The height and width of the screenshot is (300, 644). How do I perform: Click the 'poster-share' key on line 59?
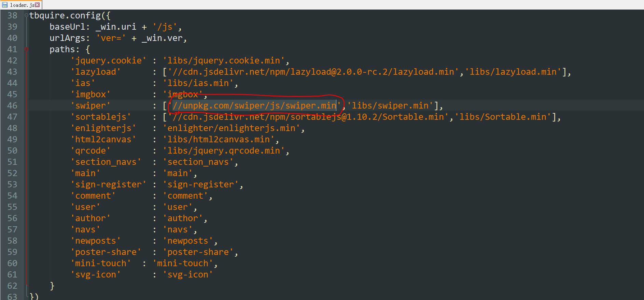click(x=106, y=252)
